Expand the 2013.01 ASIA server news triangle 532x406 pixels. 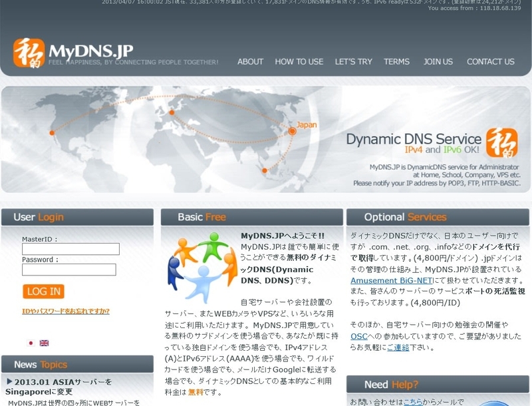tap(9, 381)
